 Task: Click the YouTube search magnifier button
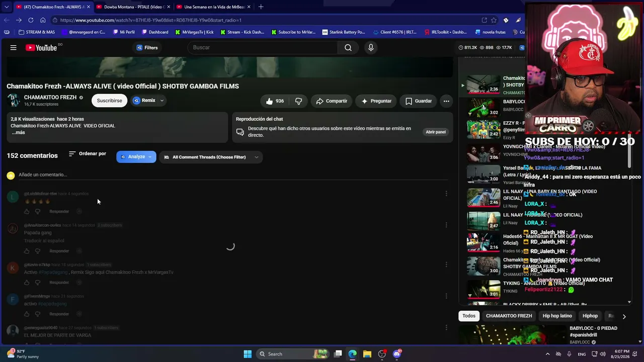point(348,48)
